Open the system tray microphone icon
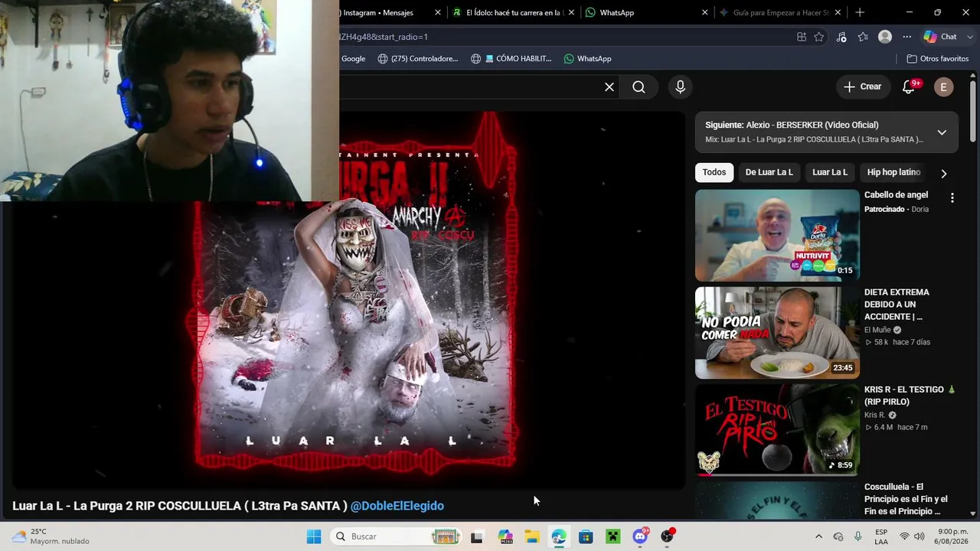The height and width of the screenshot is (551, 980). [858, 536]
